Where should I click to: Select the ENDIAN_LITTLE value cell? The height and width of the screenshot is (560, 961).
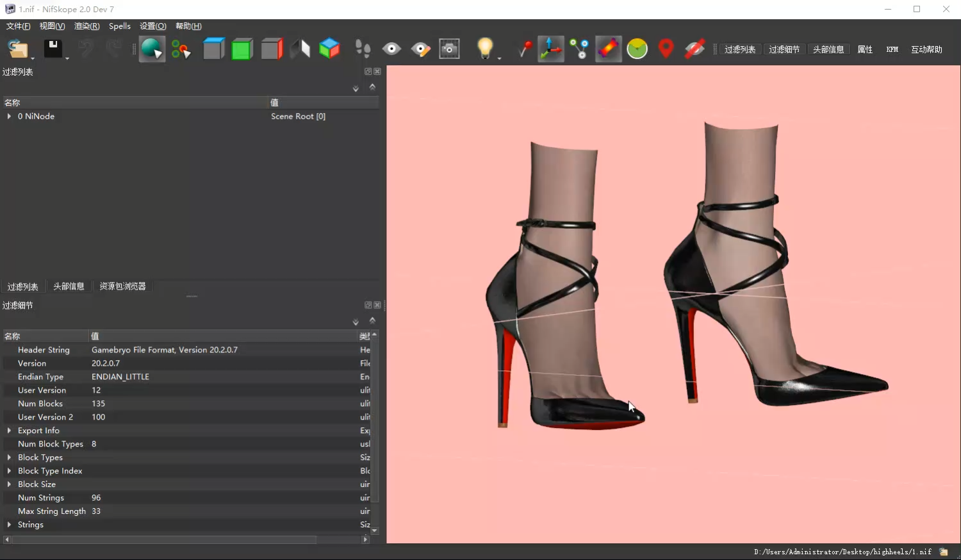[120, 377]
